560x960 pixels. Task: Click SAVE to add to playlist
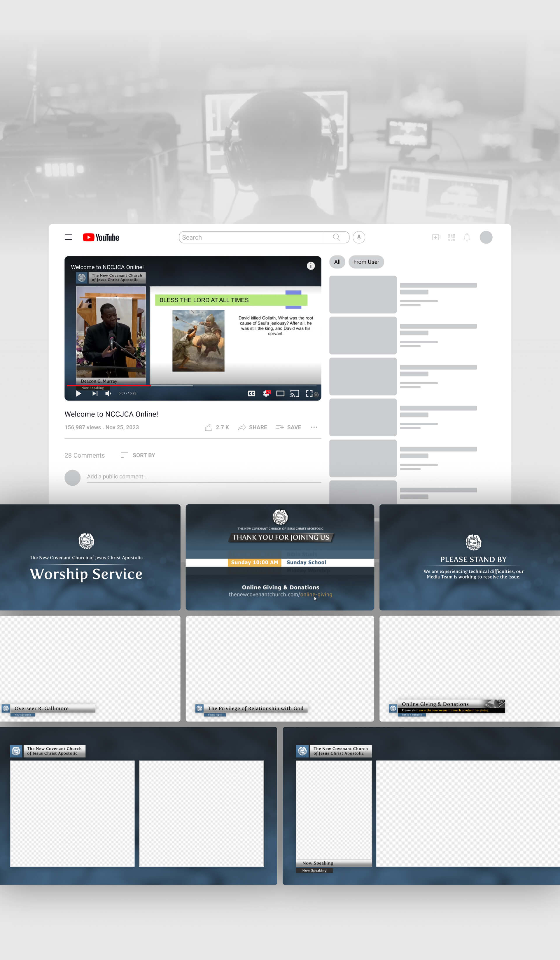pyautogui.click(x=288, y=427)
